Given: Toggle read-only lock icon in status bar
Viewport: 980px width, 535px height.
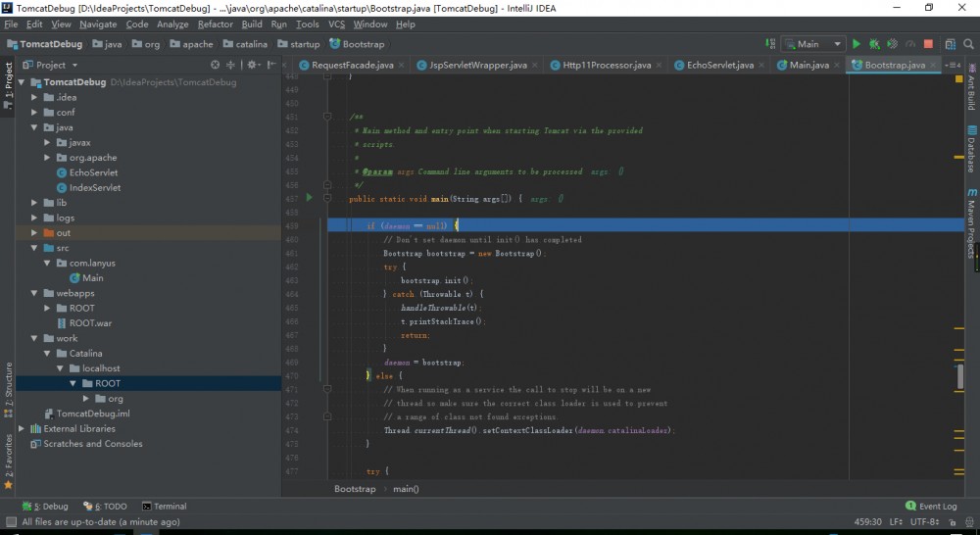Looking at the screenshot, I should pos(952,522).
